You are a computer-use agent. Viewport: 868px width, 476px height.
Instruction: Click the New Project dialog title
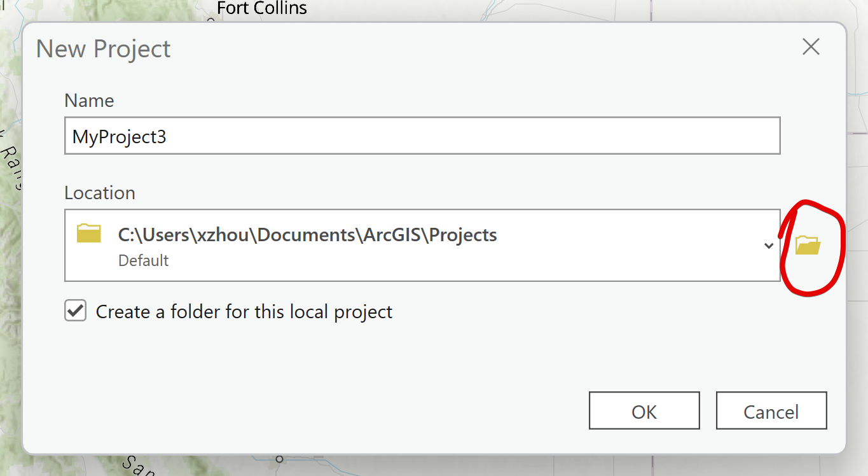coord(104,49)
